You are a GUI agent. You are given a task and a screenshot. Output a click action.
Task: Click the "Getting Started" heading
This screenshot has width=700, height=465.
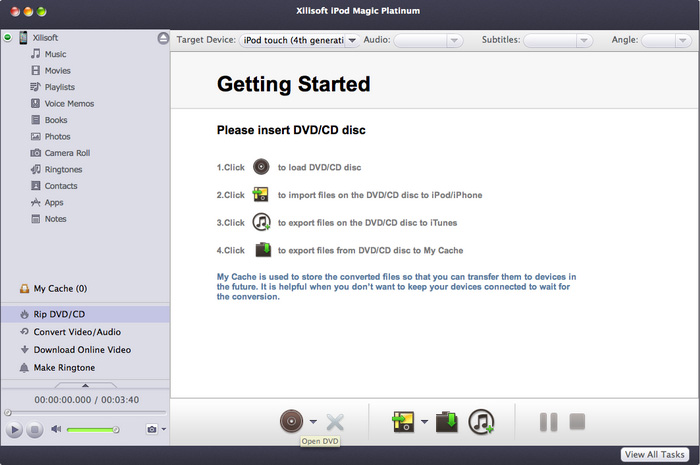tap(293, 84)
